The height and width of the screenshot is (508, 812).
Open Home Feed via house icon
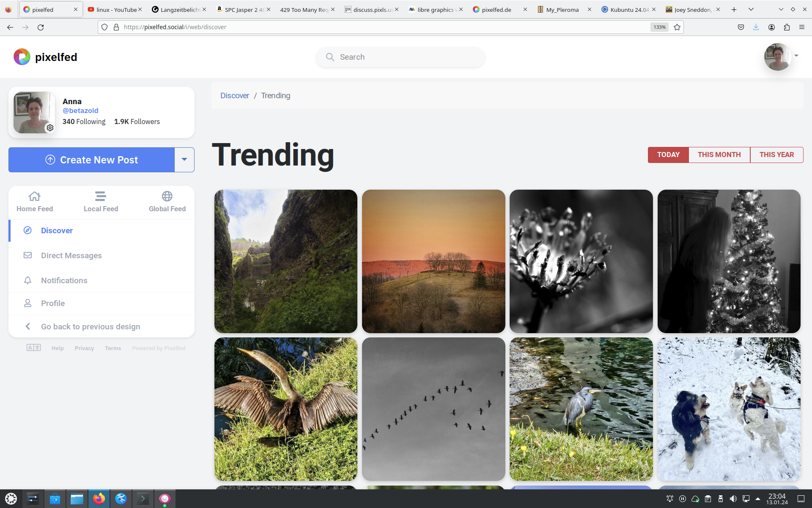[x=34, y=196]
